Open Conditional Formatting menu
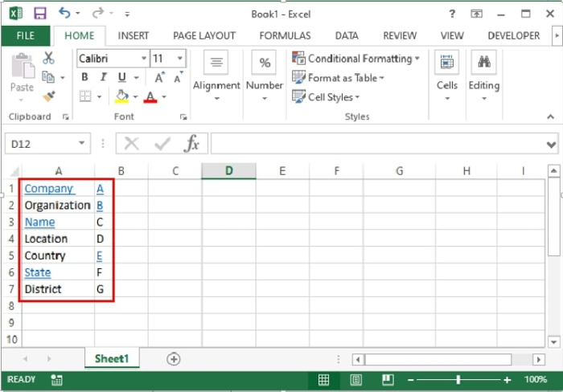 coord(355,58)
